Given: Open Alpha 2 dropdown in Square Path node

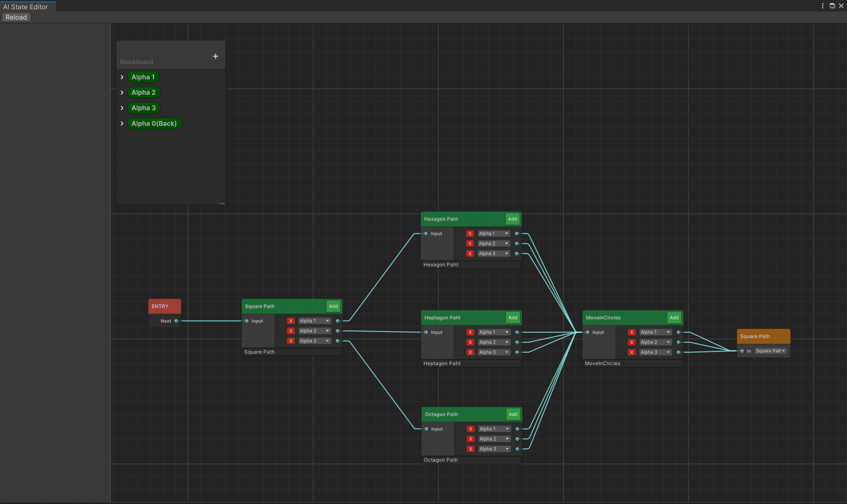Looking at the screenshot, I should pos(315,331).
